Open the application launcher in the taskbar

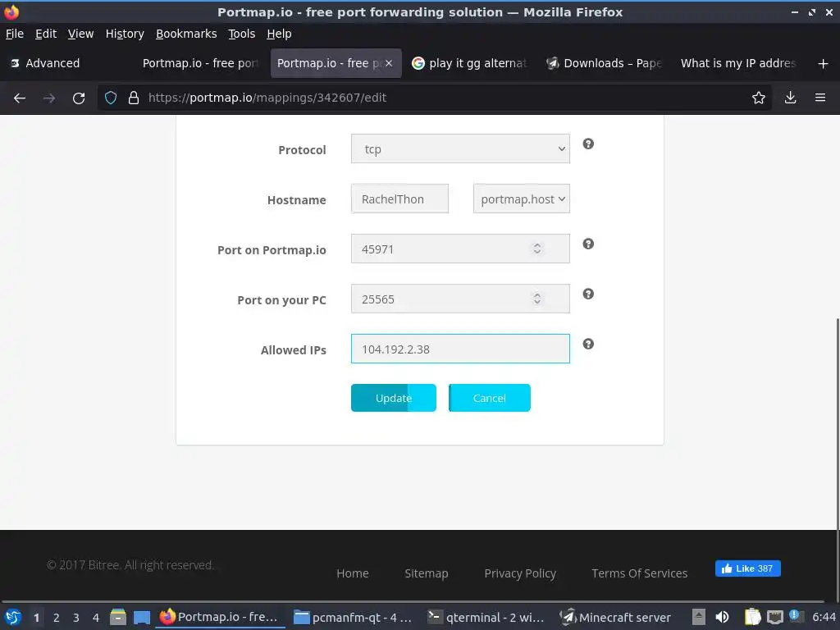13,617
